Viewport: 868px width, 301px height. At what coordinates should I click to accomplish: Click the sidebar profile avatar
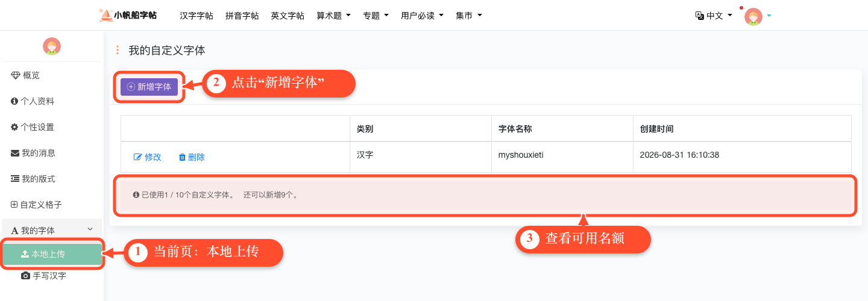tap(52, 46)
